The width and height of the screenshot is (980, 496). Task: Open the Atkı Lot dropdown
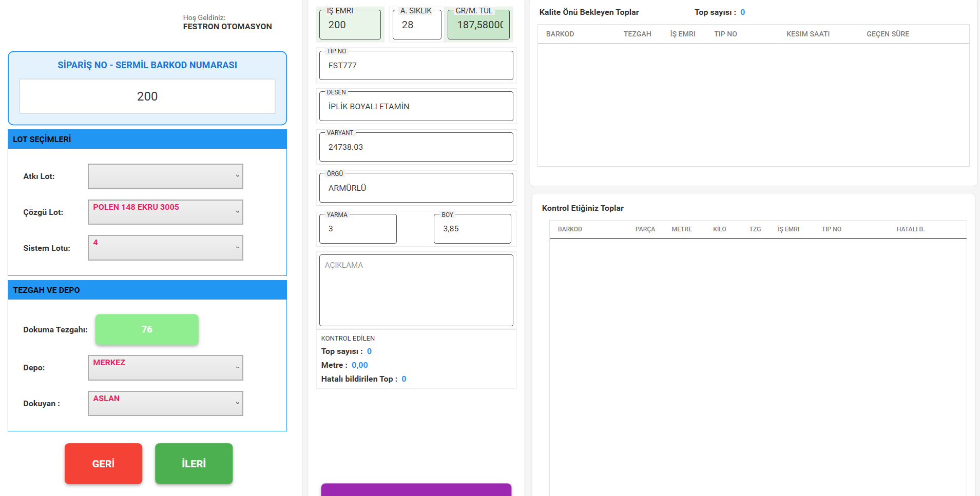165,176
